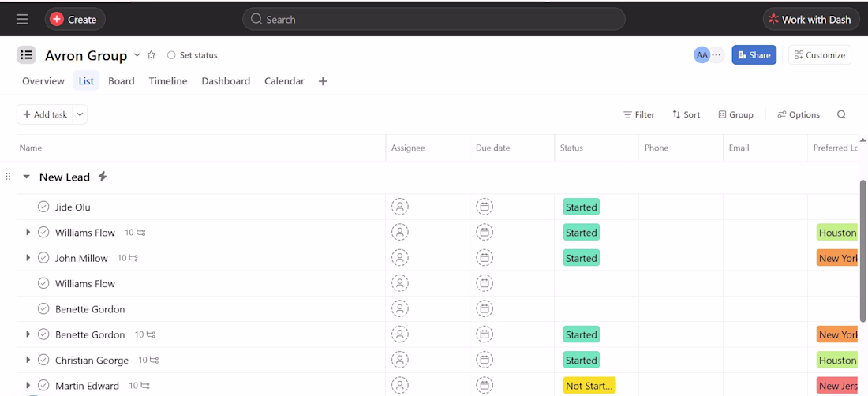Screen dimensions: 868x396
Task: Click the New Lead lightning rules icon
Action: [102, 177]
